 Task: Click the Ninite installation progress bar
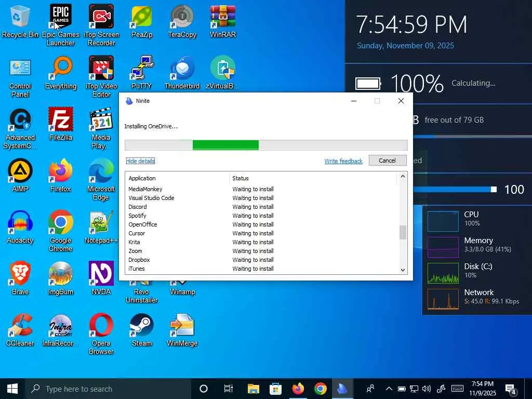pos(266,145)
